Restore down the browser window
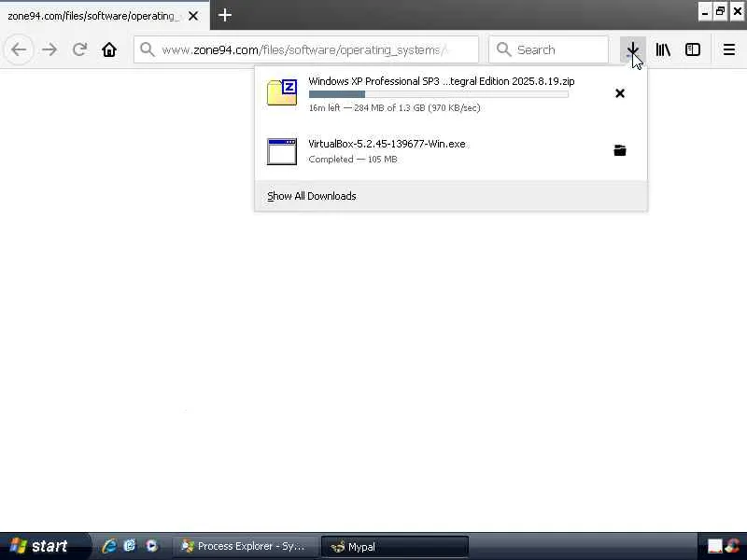The height and width of the screenshot is (560, 747). point(720,12)
